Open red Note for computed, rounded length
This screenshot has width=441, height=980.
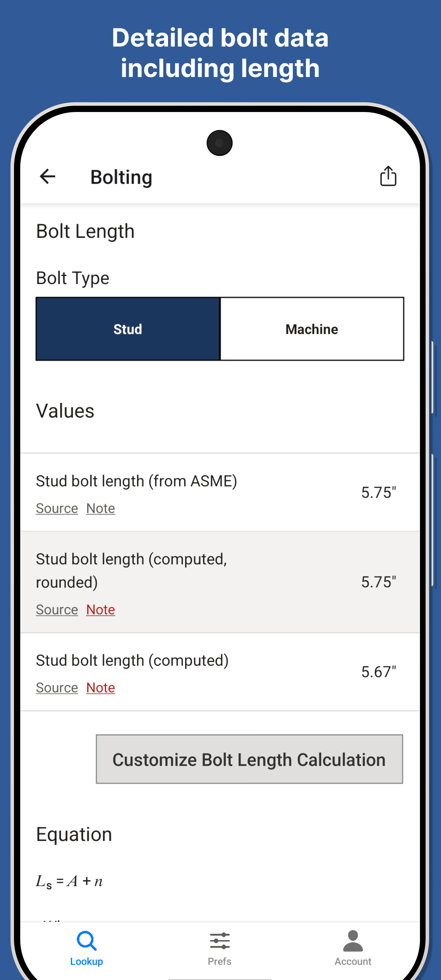tap(100, 609)
